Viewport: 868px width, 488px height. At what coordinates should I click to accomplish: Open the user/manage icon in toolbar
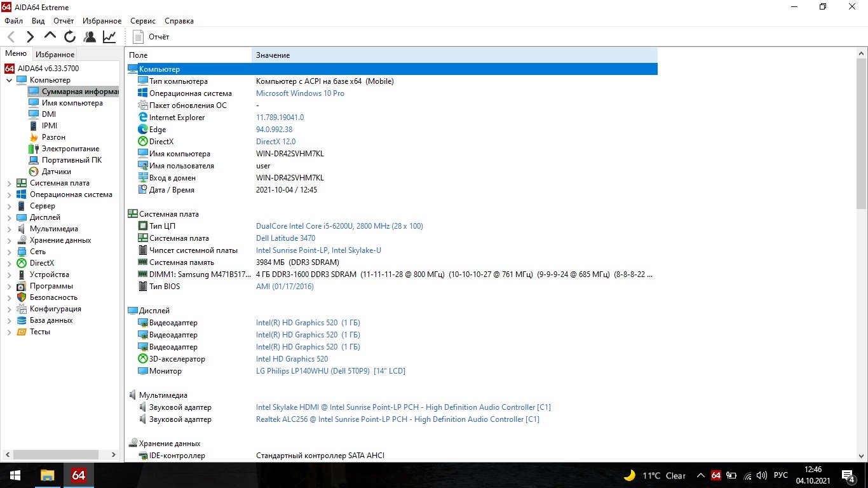click(90, 37)
